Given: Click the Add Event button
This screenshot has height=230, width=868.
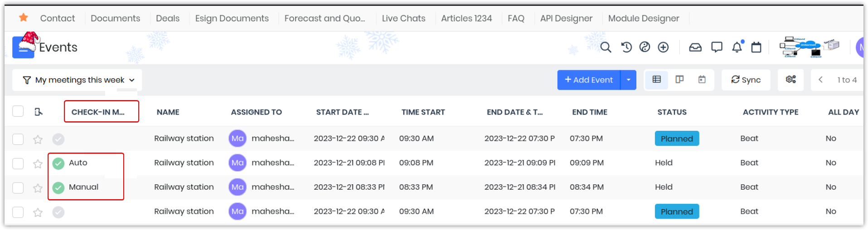Looking at the screenshot, I should (588, 80).
